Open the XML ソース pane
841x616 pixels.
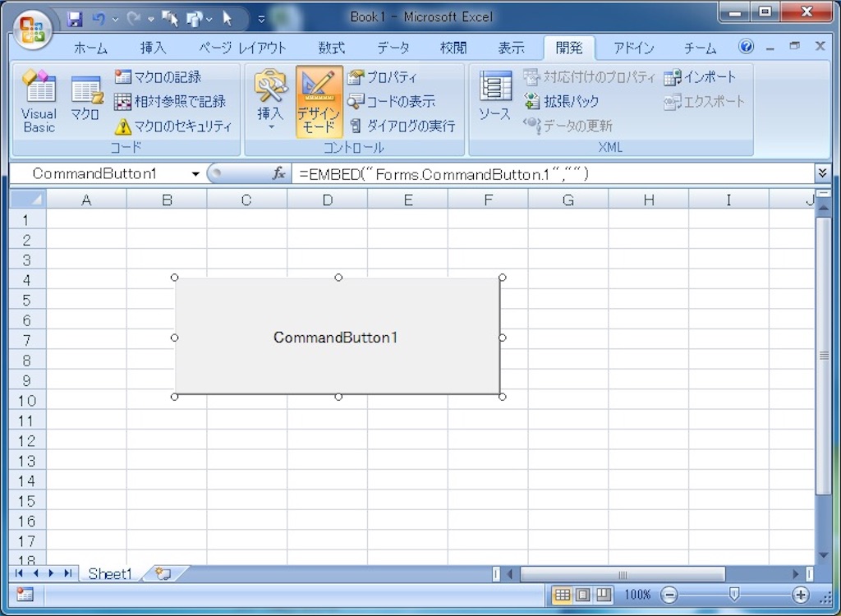495,97
